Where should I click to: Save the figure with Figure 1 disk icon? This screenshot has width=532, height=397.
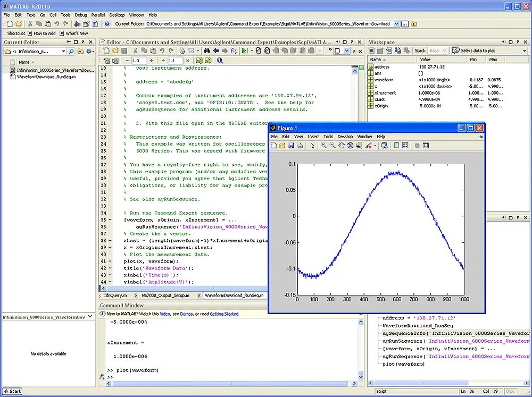(291, 146)
